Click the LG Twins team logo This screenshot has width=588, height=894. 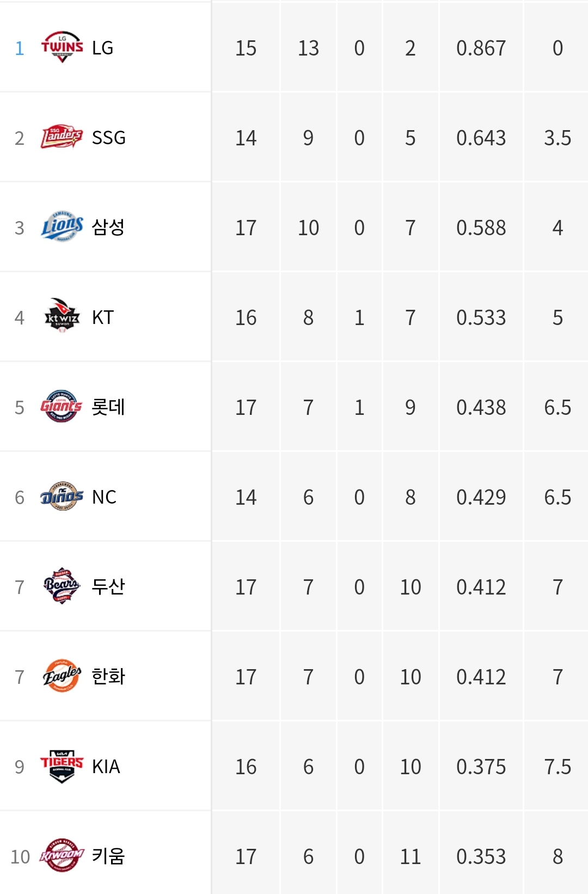62,47
